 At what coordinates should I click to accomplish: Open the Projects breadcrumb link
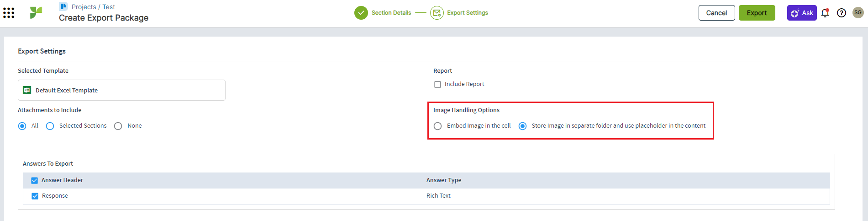point(84,7)
